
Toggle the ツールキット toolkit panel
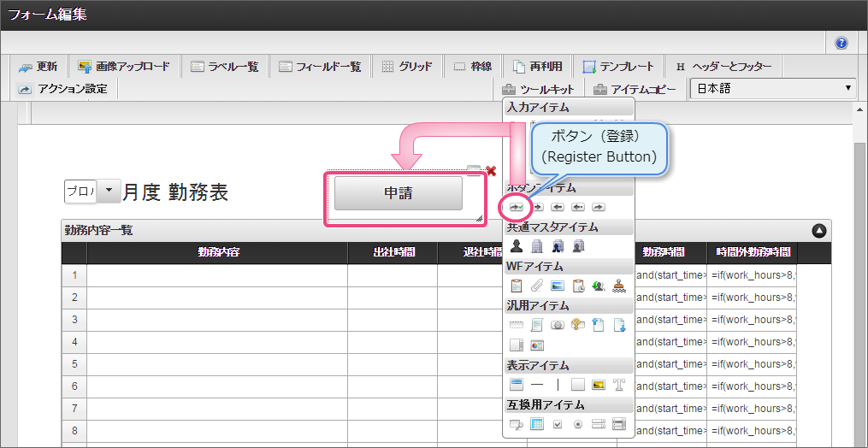538,89
